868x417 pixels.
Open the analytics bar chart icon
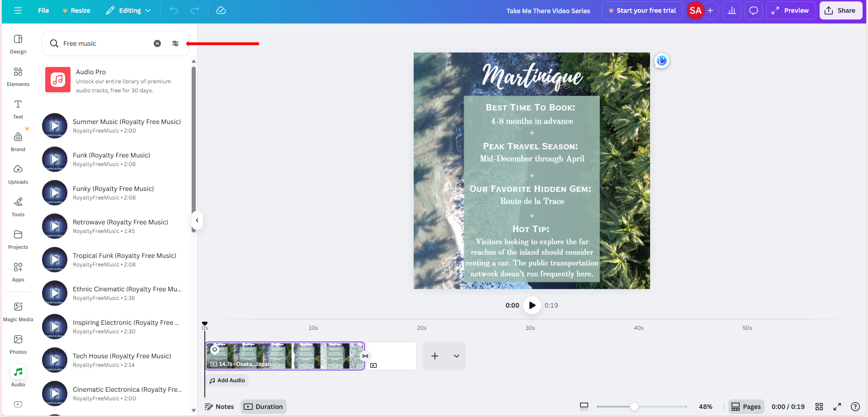[732, 10]
